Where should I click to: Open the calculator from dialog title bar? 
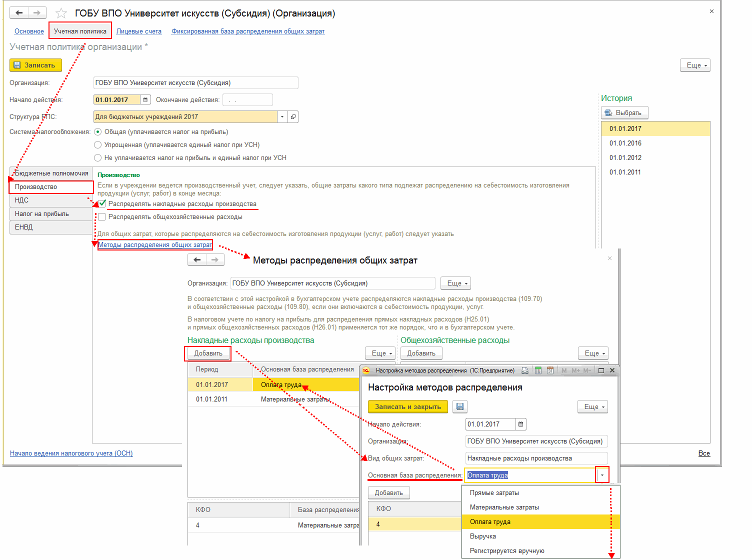(x=538, y=370)
